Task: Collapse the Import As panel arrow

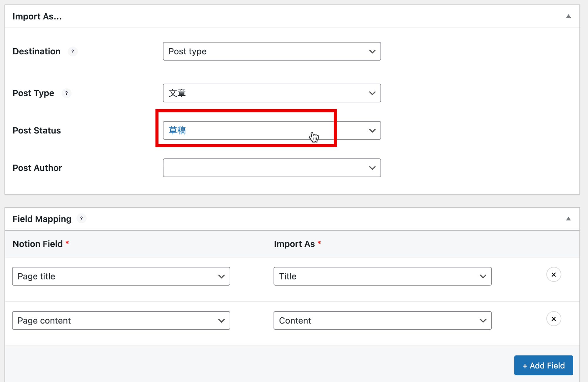Action: 568,16
